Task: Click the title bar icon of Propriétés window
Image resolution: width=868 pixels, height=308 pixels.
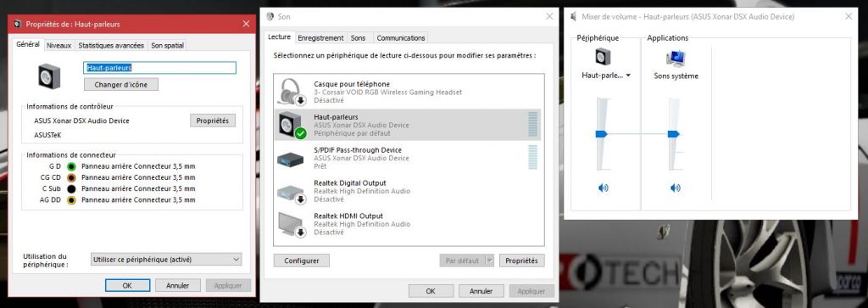Action: point(18,24)
